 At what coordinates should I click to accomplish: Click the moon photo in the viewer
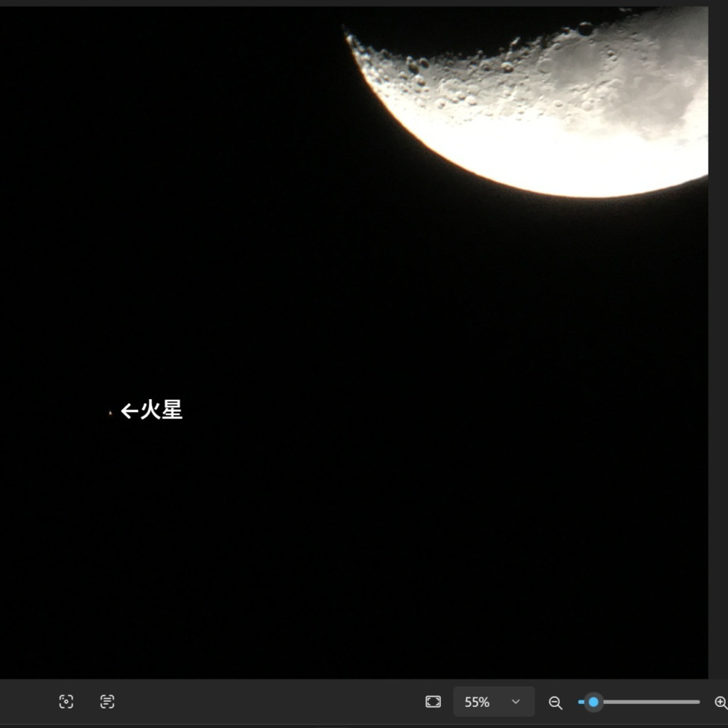click(354, 342)
